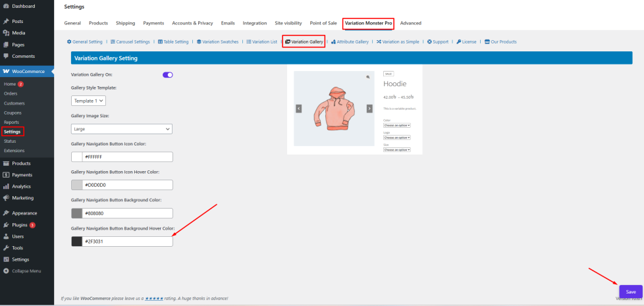Click the Products box icon in sidebar
644x306 pixels.
pyautogui.click(x=6, y=163)
